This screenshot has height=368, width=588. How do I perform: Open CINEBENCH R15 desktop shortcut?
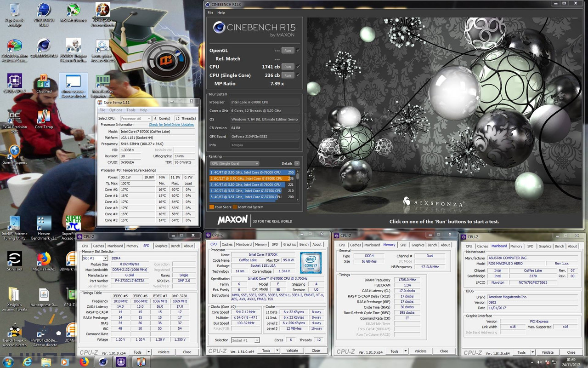44,48
